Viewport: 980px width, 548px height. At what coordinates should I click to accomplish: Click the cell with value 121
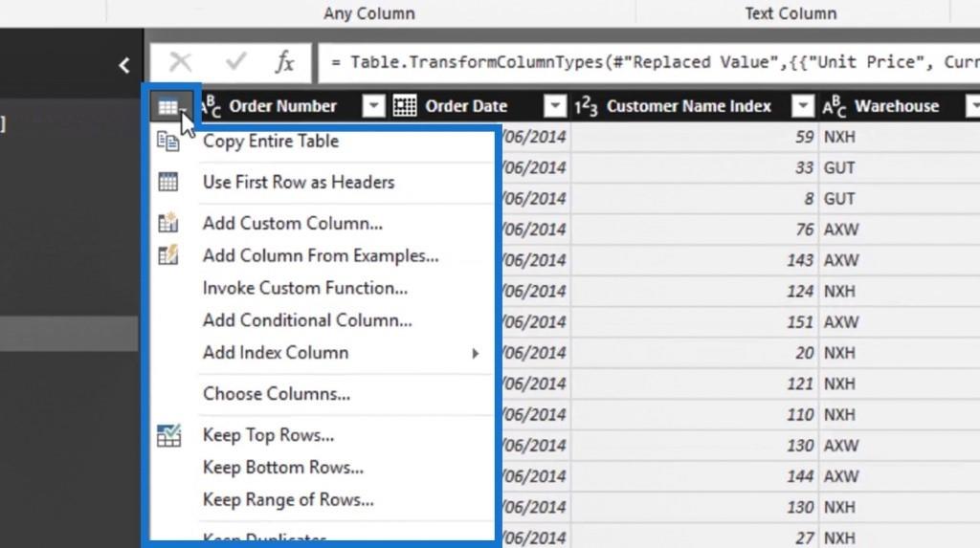695,384
